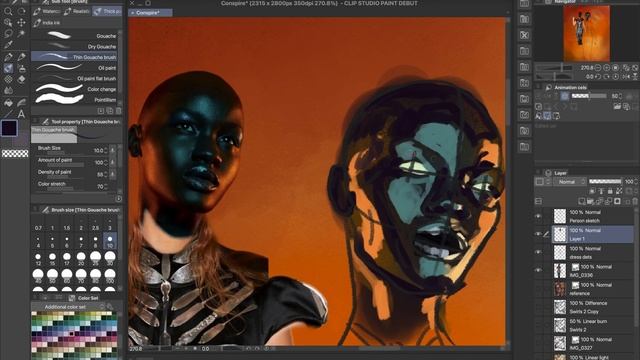
Task: Click the Navigator canvas thumbnail
Action: 587,33
